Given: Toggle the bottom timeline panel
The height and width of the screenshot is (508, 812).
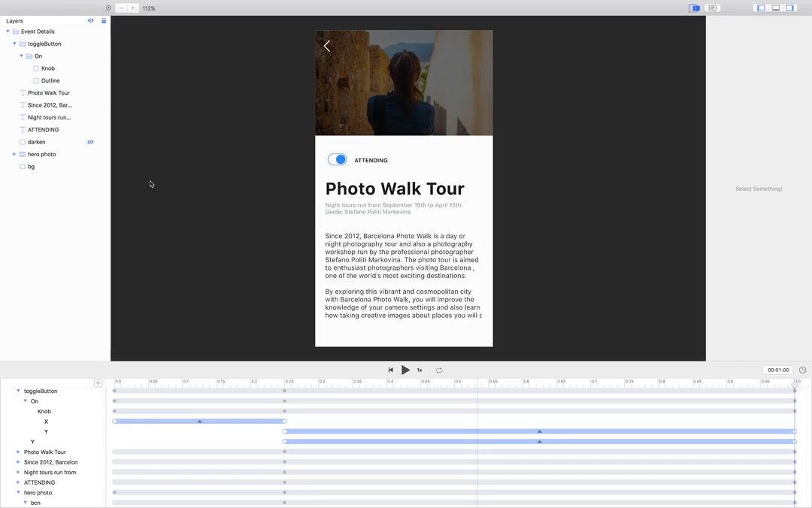Looking at the screenshot, I should [776, 8].
